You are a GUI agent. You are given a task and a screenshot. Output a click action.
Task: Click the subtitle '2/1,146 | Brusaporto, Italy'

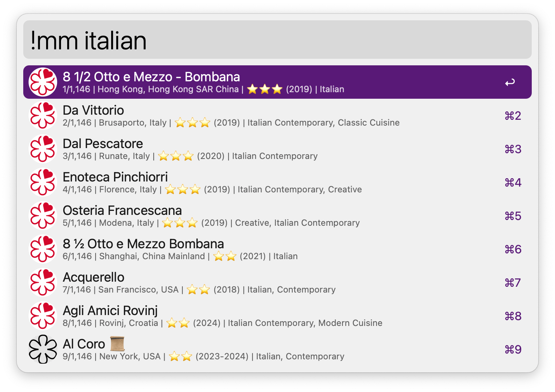point(115,123)
